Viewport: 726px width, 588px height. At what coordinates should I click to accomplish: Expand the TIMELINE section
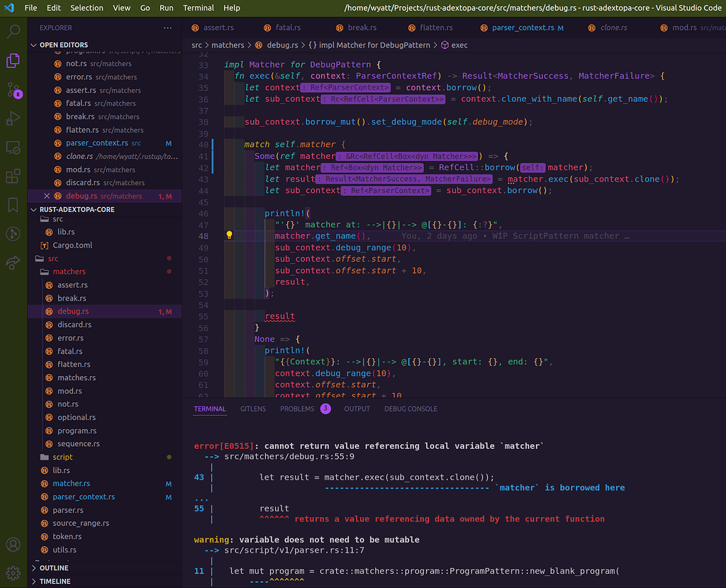point(55,582)
